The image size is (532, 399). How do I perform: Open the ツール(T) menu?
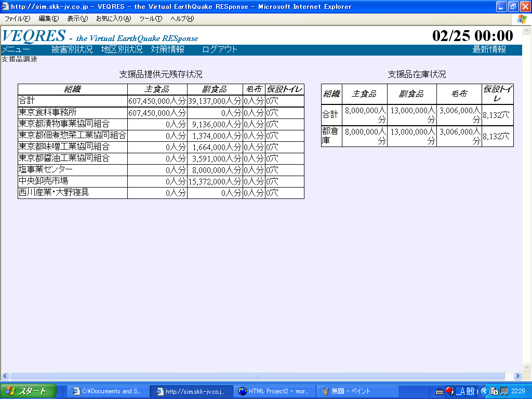(x=151, y=19)
